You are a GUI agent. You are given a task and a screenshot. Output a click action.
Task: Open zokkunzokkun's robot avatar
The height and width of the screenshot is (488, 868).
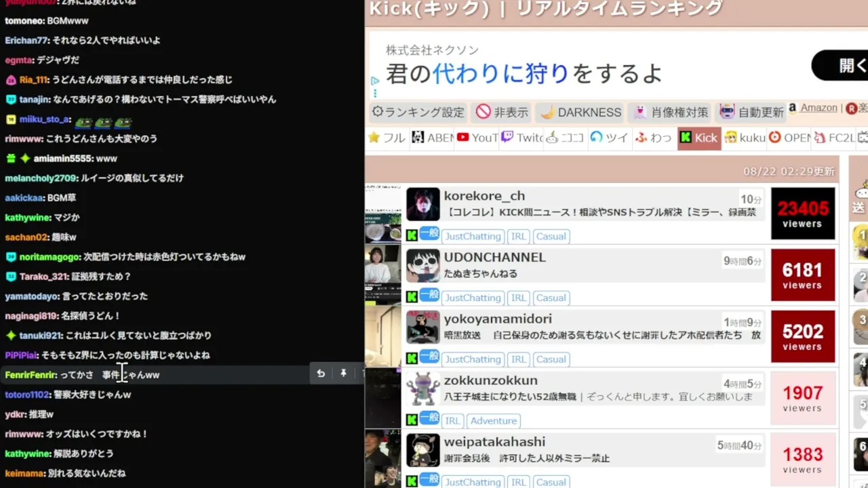(x=423, y=389)
